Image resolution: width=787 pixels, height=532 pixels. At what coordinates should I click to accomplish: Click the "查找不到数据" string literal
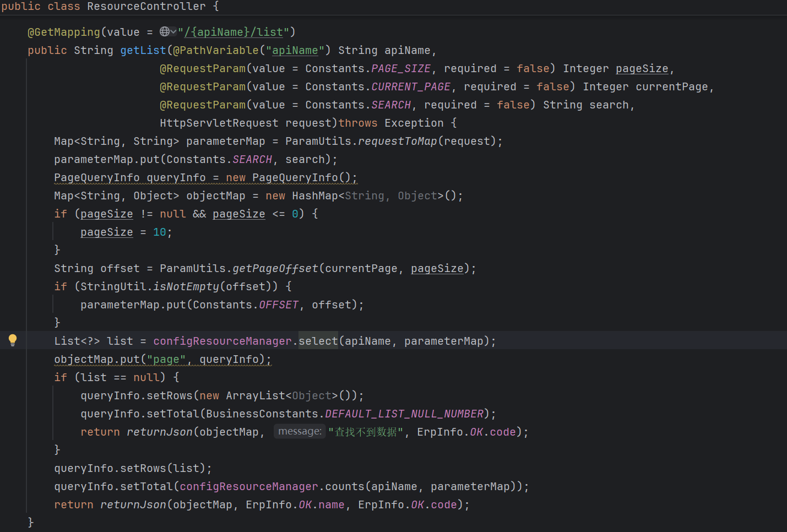tap(366, 432)
